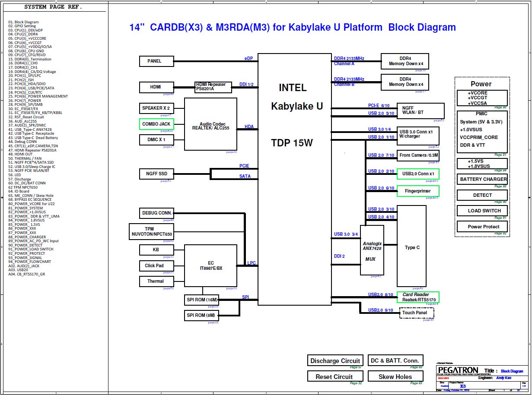Screen dimensions: 532x395
Task: Click the LOAD SWITCH block
Action: click(482, 211)
